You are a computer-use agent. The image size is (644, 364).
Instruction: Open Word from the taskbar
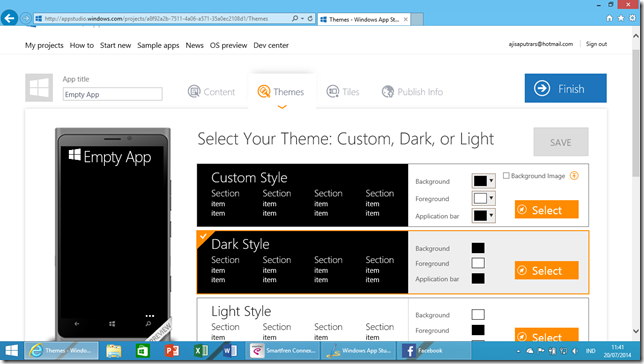pyautogui.click(x=230, y=351)
